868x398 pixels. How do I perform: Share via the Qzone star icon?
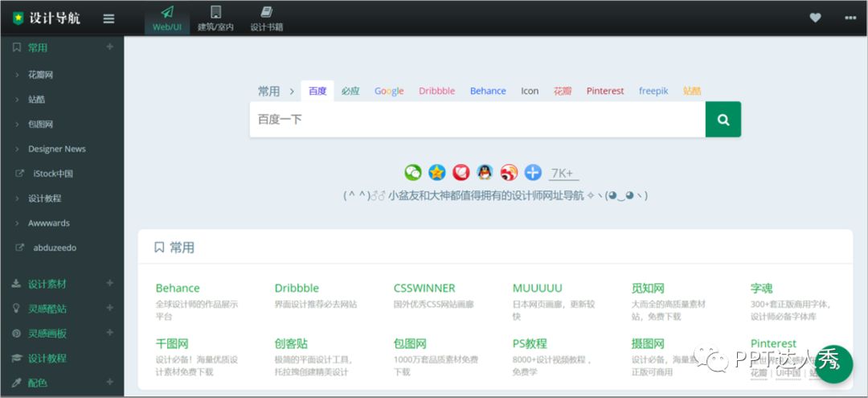coord(436,173)
